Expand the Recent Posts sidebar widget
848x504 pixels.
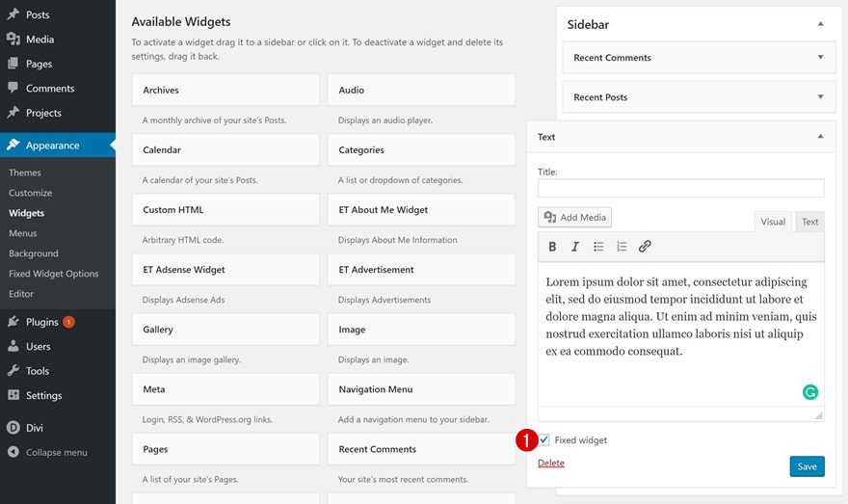[820, 97]
